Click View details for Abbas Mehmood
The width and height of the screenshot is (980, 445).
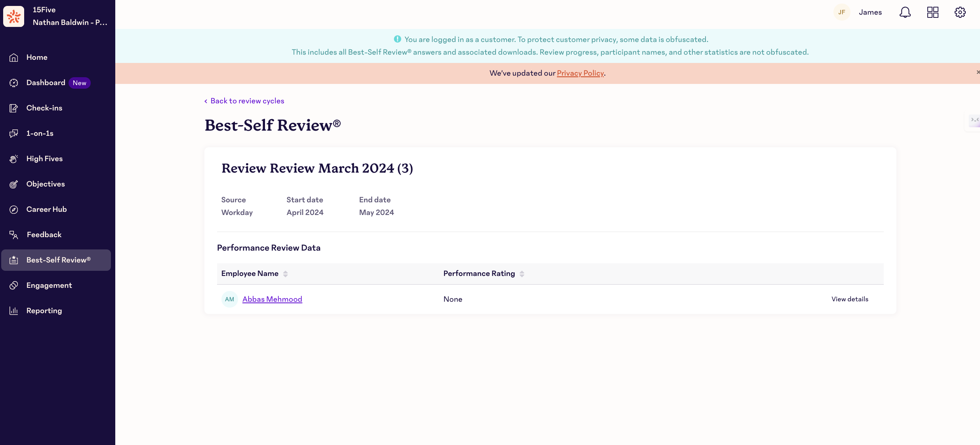tap(850, 299)
